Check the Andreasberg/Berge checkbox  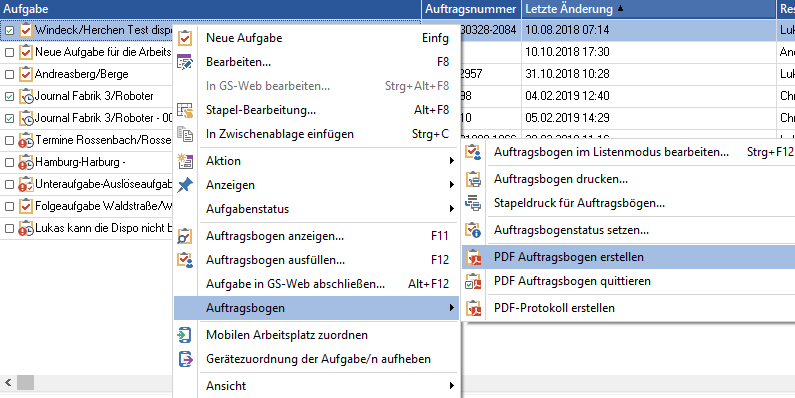pyautogui.click(x=9, y=75)
